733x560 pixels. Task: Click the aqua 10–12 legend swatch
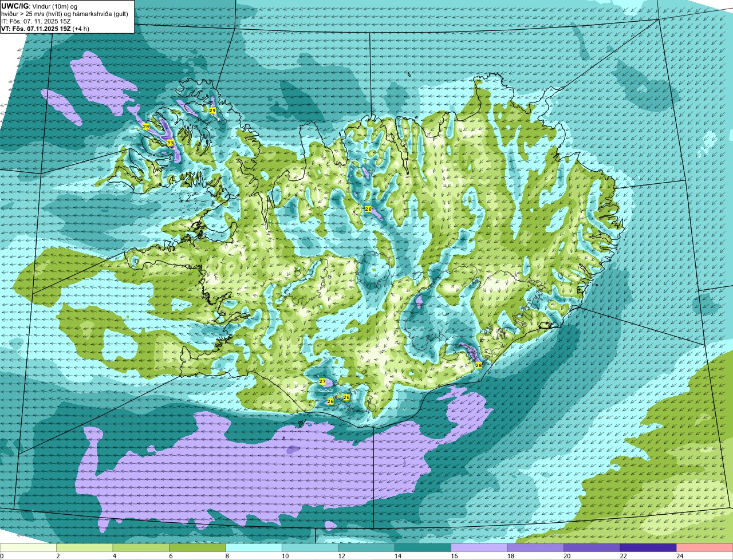coord(310,548)
